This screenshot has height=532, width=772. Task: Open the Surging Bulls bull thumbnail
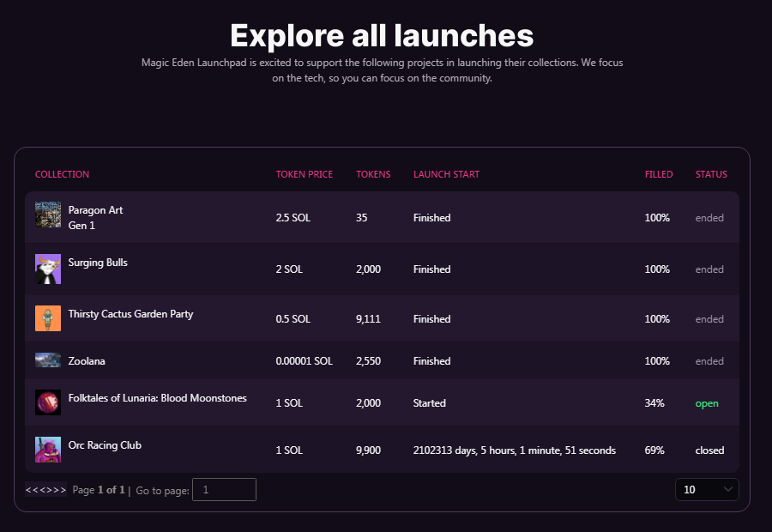(x=48, y=269)
